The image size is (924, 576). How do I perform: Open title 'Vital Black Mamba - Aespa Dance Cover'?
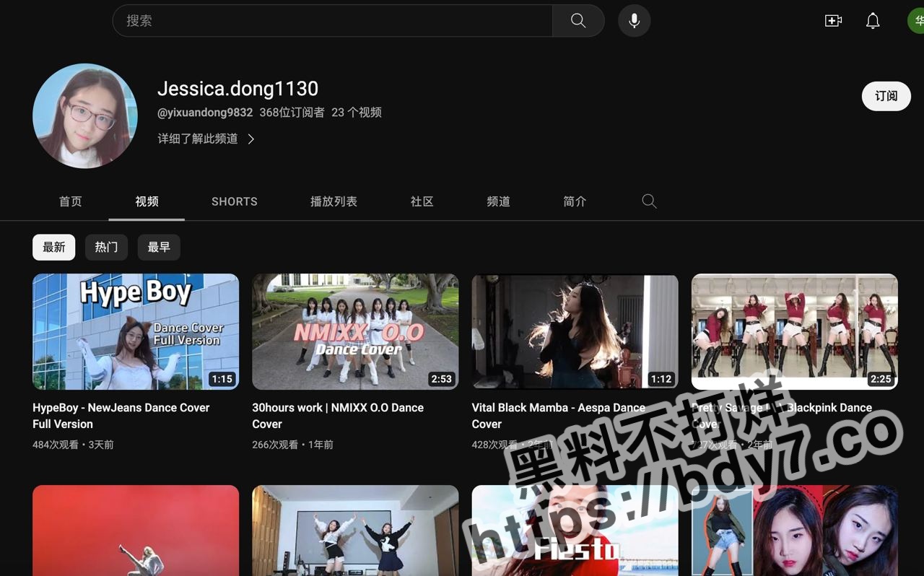coord(559,416)
